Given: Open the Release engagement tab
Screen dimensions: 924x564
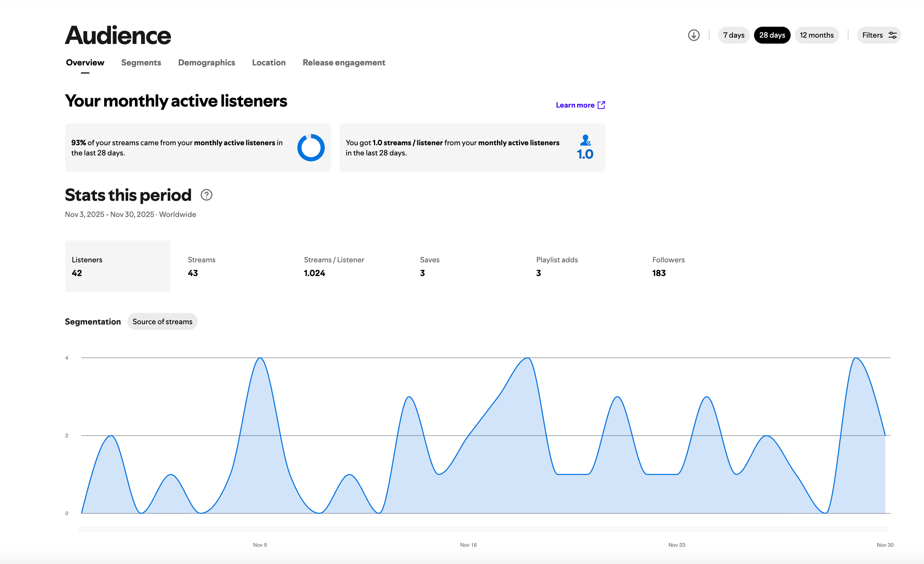Looking at the screenshot, I should point(343,63).
